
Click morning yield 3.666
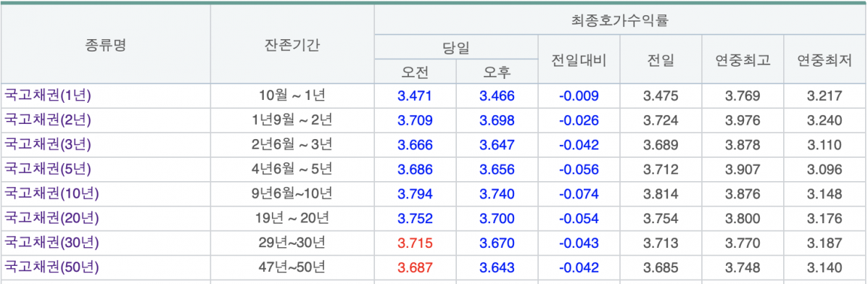pyautogui.click(x=416, y=145)
